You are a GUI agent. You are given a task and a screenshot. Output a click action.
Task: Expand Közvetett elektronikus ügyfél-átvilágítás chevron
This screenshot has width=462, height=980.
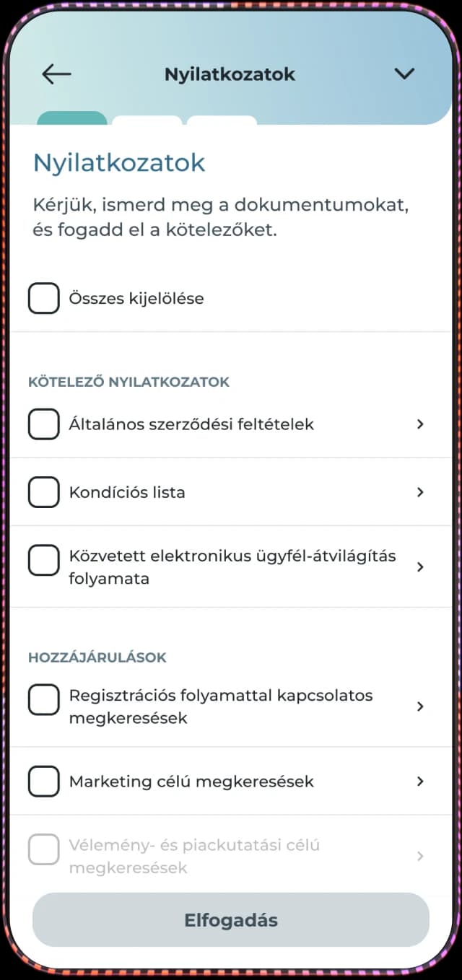tap(420, 567)
